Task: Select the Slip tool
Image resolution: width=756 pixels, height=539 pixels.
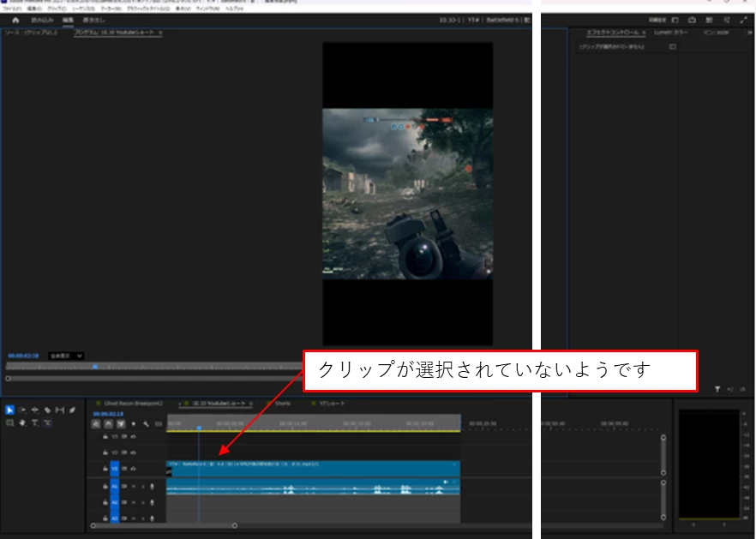Action: pyautogui.click(x=60, y=410)
